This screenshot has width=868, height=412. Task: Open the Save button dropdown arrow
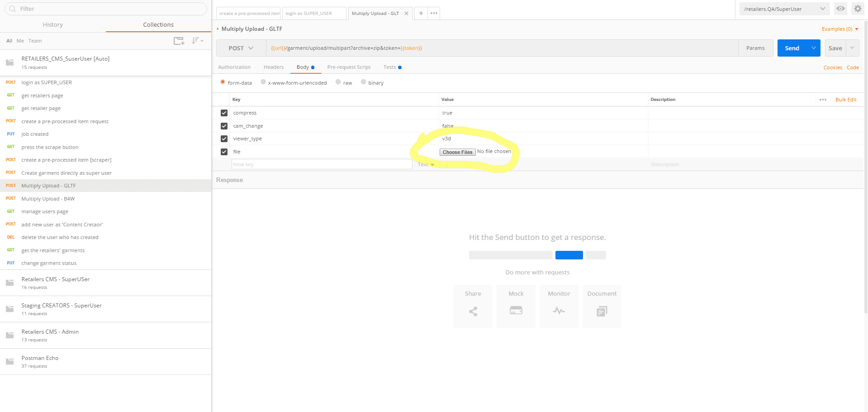(852, 48)
